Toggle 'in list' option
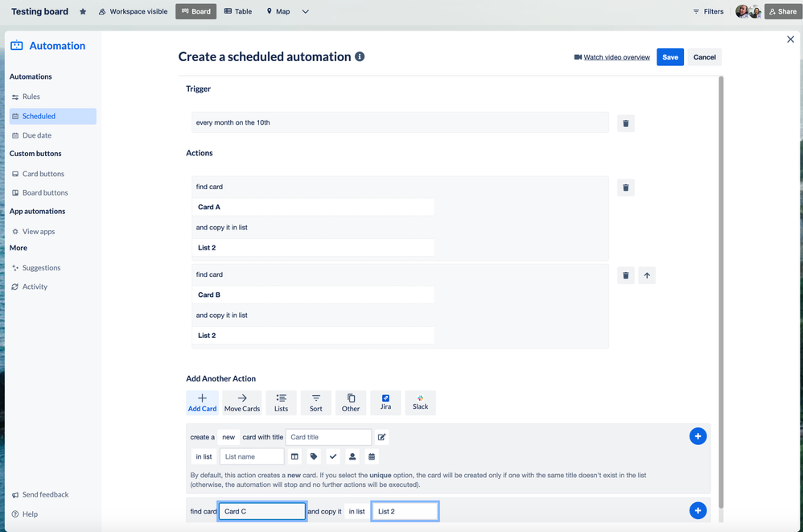 (x=204, y=456)
